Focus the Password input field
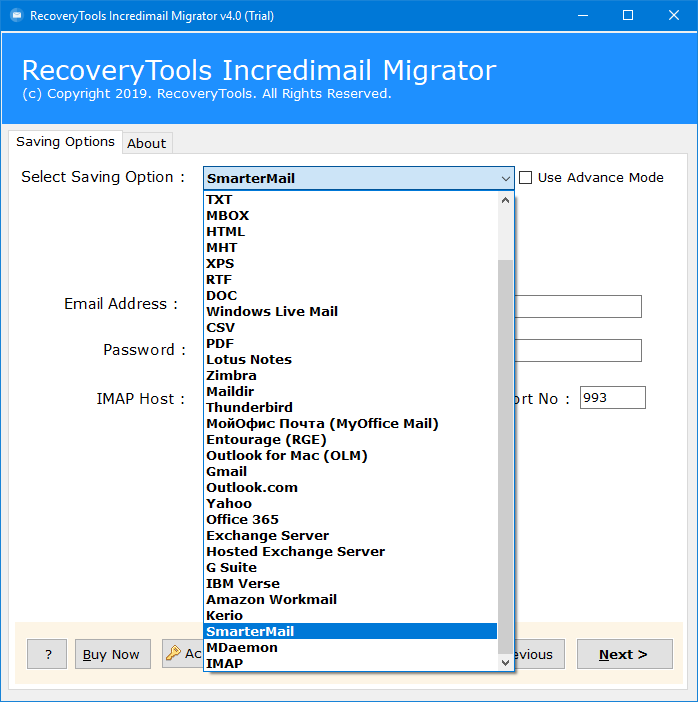 (x=578, y=350)
